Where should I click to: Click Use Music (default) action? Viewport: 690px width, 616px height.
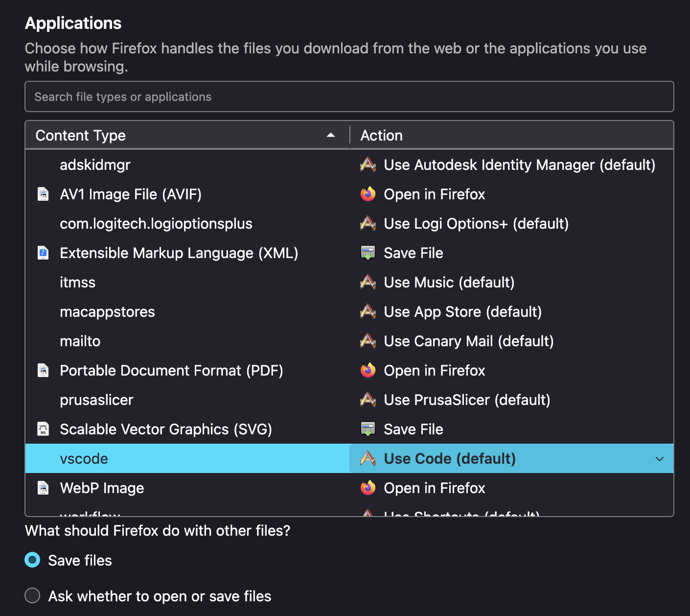pyautogui.click(x=449, y=283)
